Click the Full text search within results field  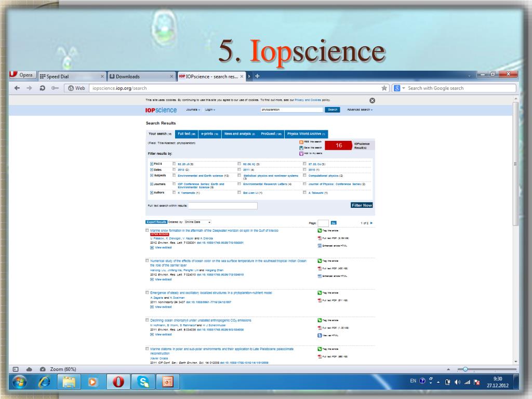pyautogui.click(x=222, y=206)
